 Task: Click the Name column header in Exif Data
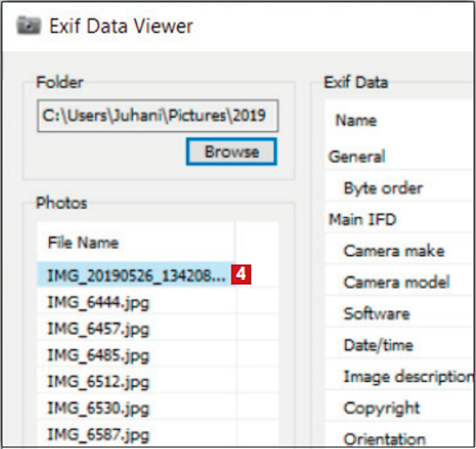tap(356, 121)
